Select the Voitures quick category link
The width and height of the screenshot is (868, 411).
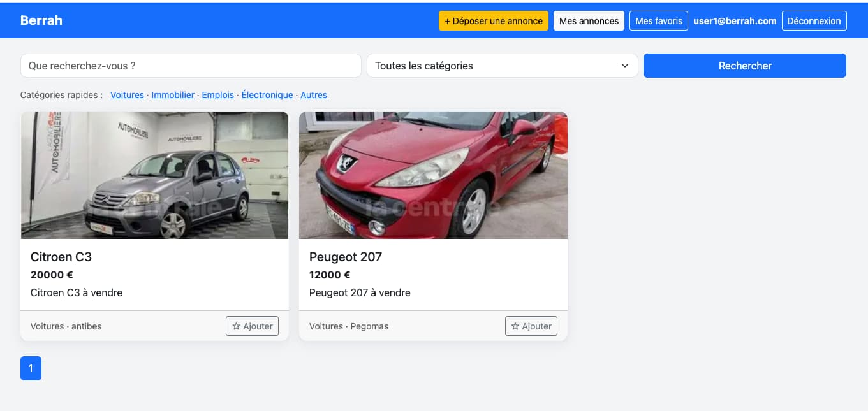click(x=127, y=95)
